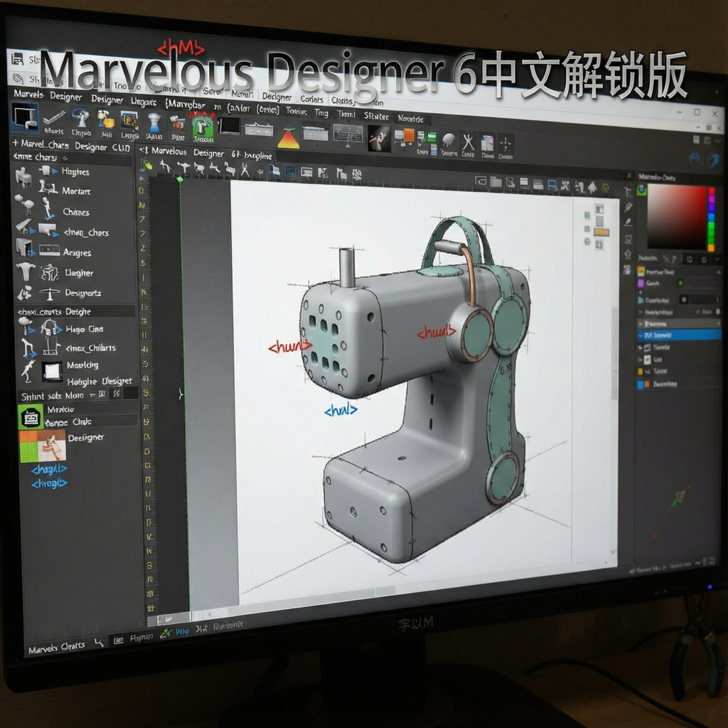
Task: Toggle the small box icon right of Shnnt sole Mom
Action: point(117,394)
